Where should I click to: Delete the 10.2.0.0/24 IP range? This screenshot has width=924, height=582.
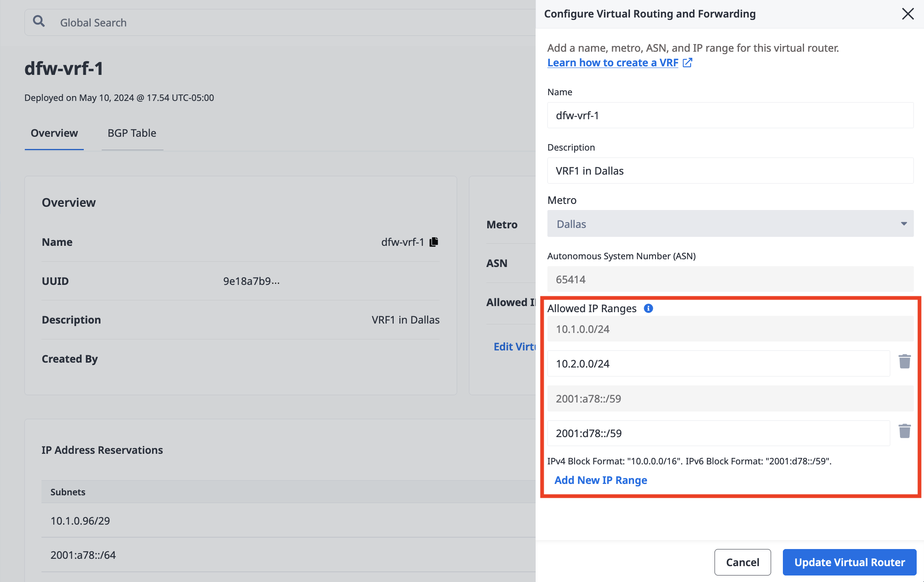click(904, 361)
